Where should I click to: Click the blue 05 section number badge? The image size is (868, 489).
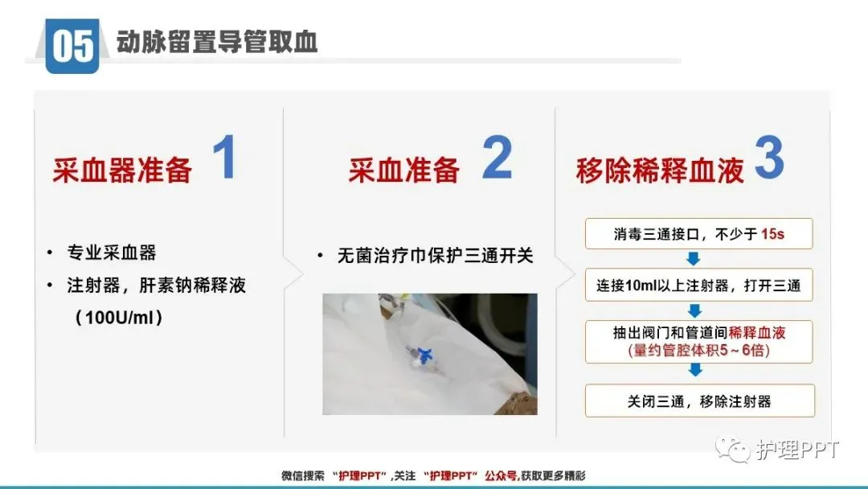pos(72,46)
